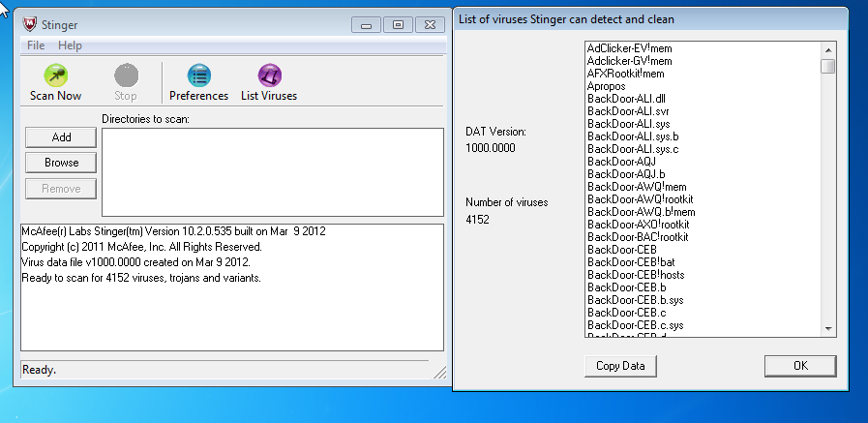Screen dimensions: 868x423
Task: Select BackDoor-CEB!bat entry
Action: click(x=631, y=262)
